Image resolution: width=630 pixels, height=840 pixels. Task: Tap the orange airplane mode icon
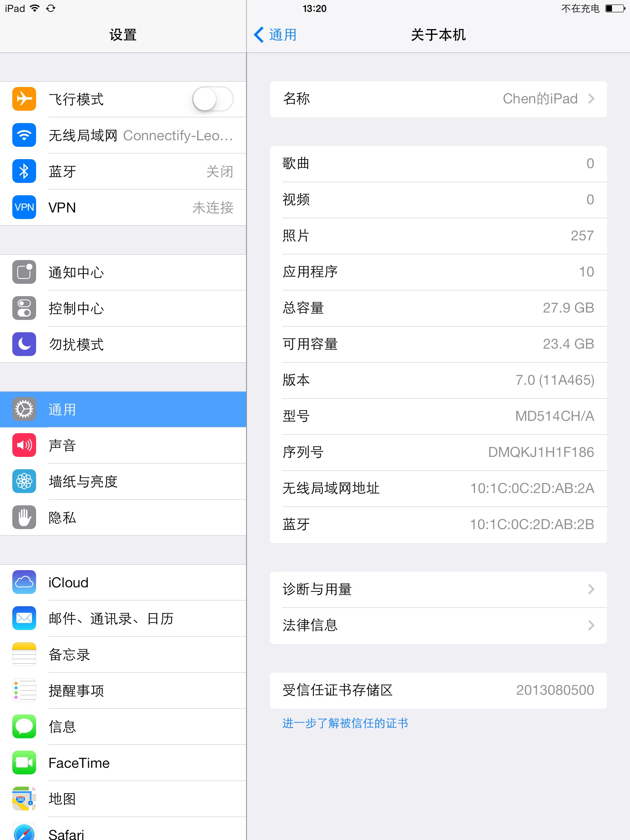[x=24, y=99]
